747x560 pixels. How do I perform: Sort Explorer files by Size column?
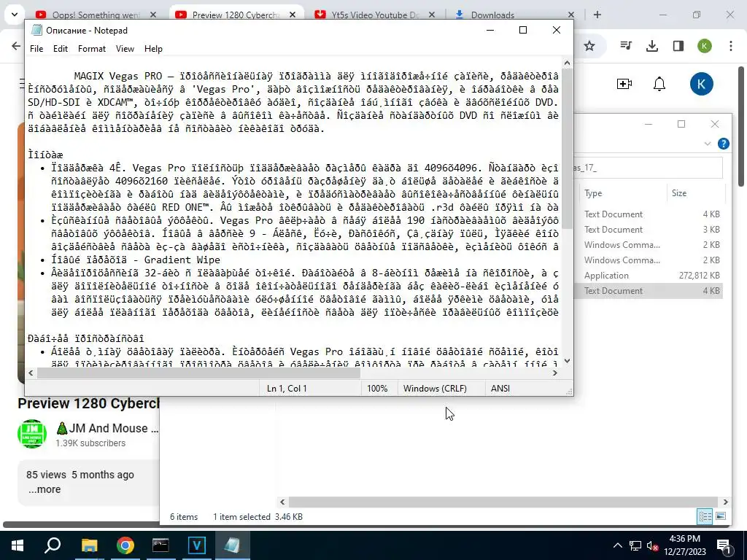click(679, 192)
